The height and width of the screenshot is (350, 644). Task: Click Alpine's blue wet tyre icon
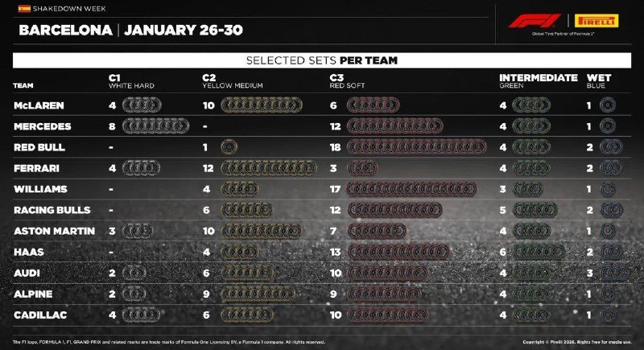pos(608,294)
